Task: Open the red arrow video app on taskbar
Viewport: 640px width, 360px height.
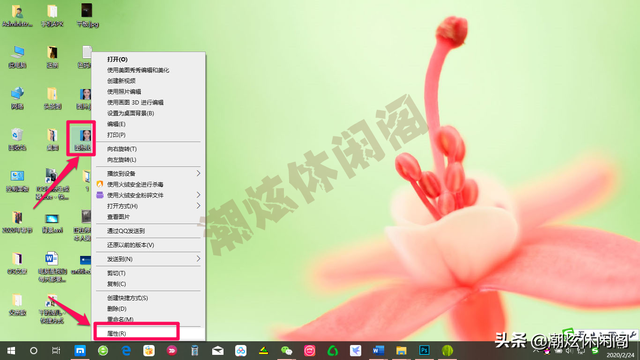Action: point(172,351)
